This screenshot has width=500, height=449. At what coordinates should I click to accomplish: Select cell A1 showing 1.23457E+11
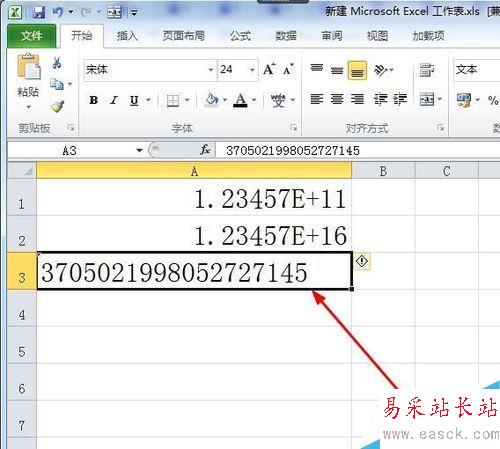point(194,198)
